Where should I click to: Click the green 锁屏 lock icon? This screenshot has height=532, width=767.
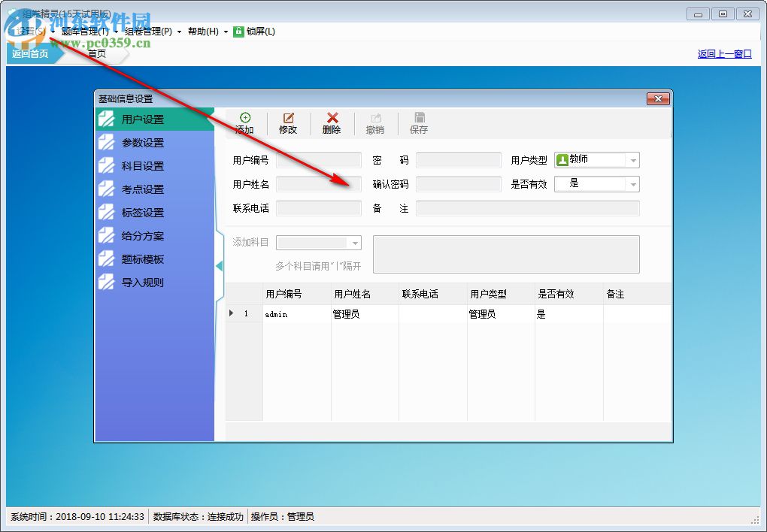click(x=238, y=32)
